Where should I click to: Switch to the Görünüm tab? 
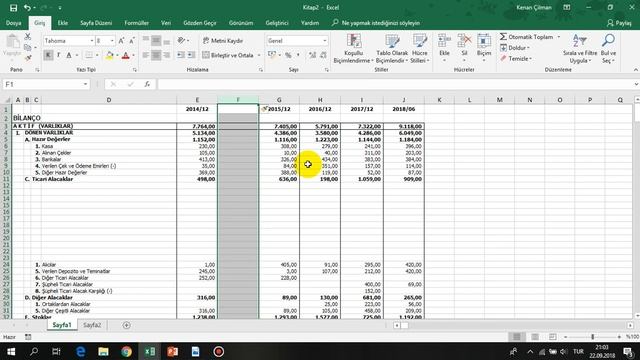(x=241, y=23)
